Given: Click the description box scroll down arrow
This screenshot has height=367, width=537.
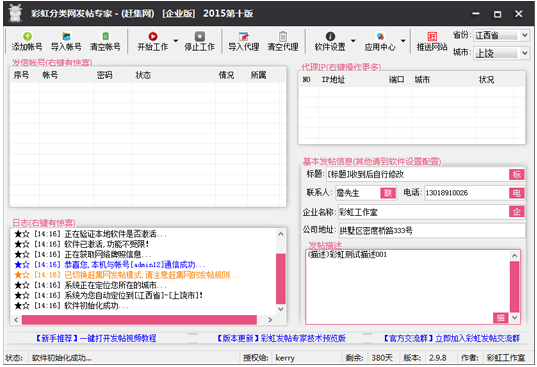Looking at the screenshot, I should click(x=514, y=318).
